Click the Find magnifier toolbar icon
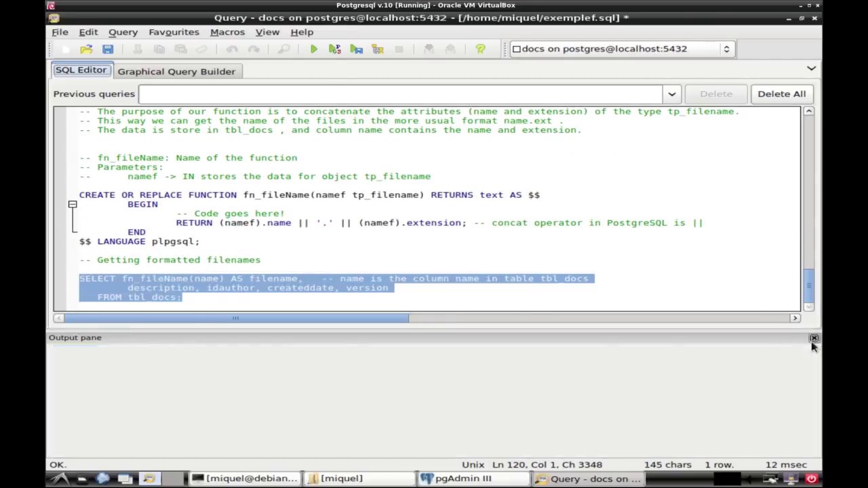Viewport: 868px width, 488px height. click(x=283, y=49)
